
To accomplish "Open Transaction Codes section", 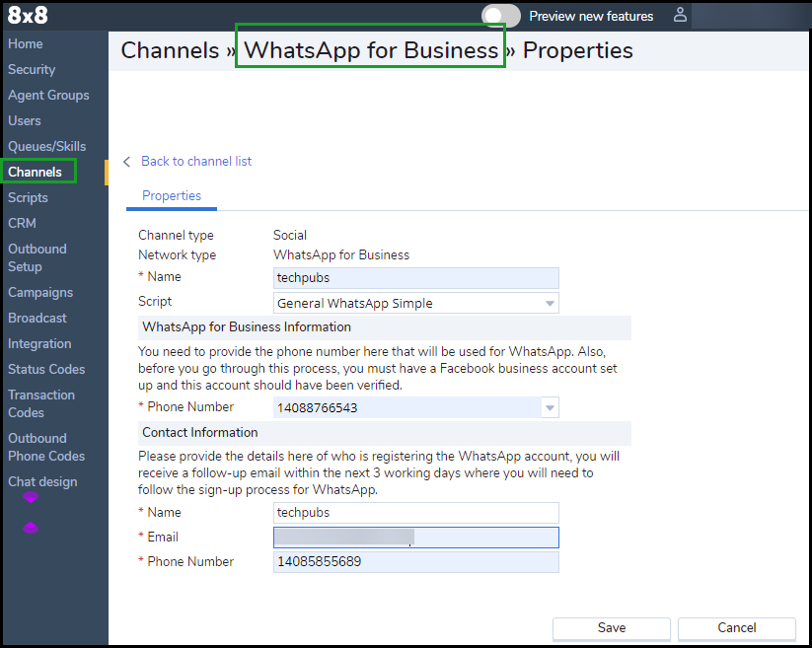I will pyautogui.click(x=40, y=403).
